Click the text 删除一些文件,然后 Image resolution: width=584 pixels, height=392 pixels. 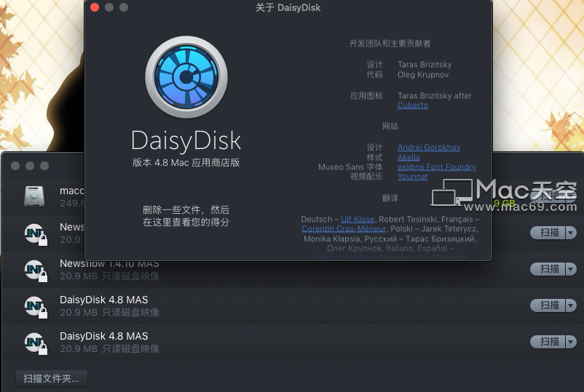(x=186, y=209)
